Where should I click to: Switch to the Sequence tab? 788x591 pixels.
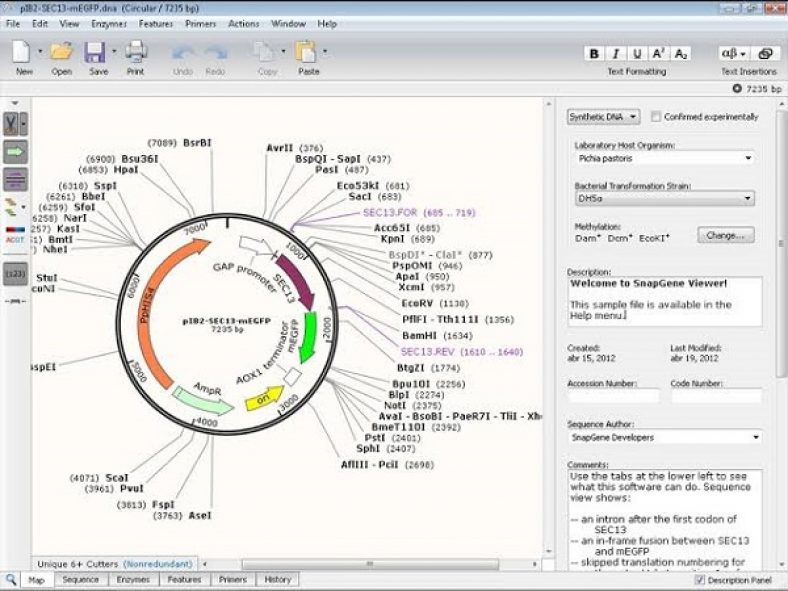[80, 580]
